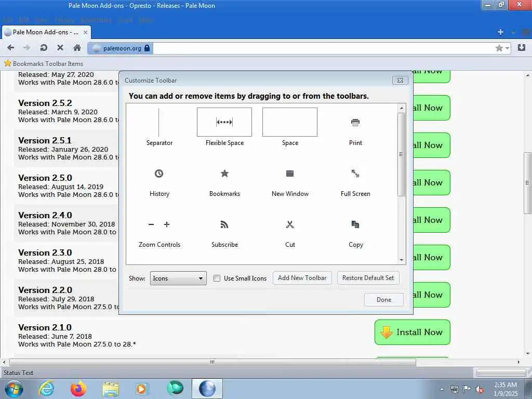Enable the Use Small Icons checkbox
Image resolution: width=532 pixels, height=399 pixels.
217,278
